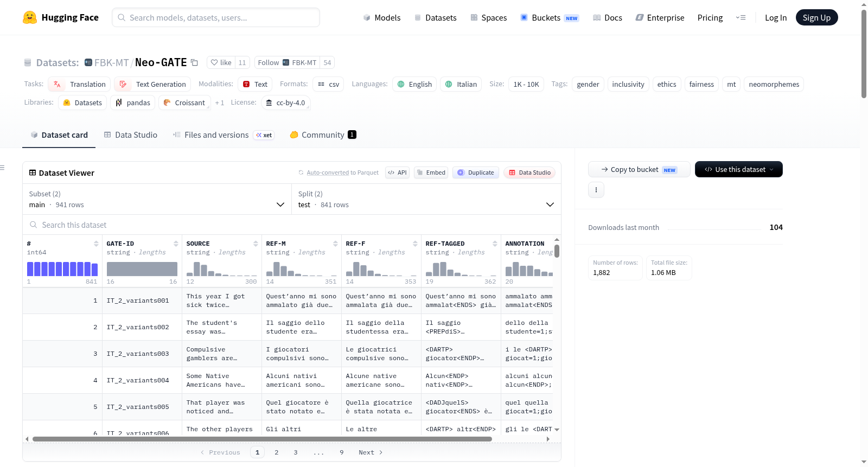
Task: Click the Text Generation task tag
Action: click(152, 84)
